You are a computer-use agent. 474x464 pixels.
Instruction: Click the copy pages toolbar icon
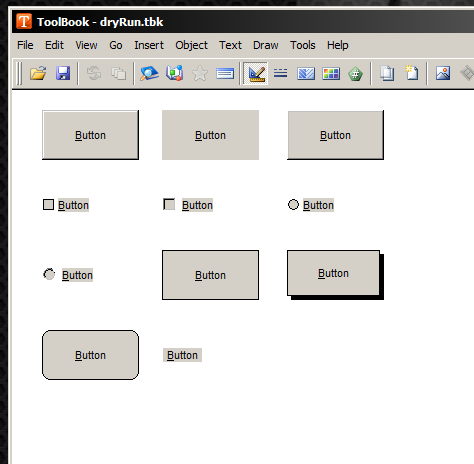[x=387, y=73]
